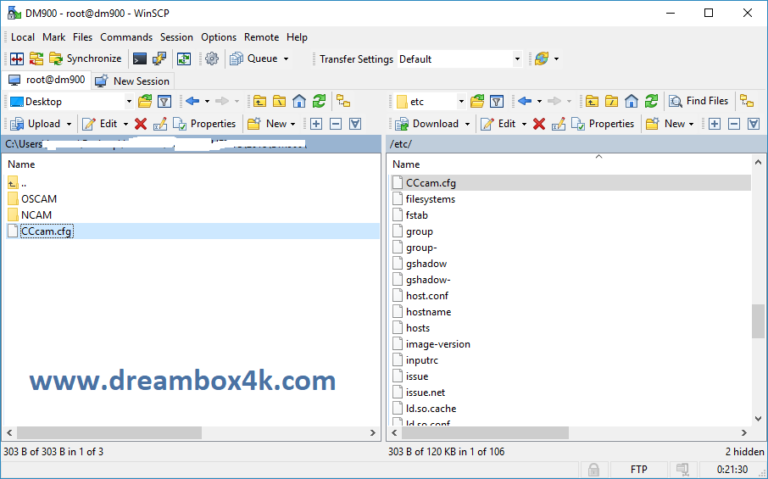This screenshot has height=479, width=768.
Task: Select the OSCAM folder
Action: [32, 199]
